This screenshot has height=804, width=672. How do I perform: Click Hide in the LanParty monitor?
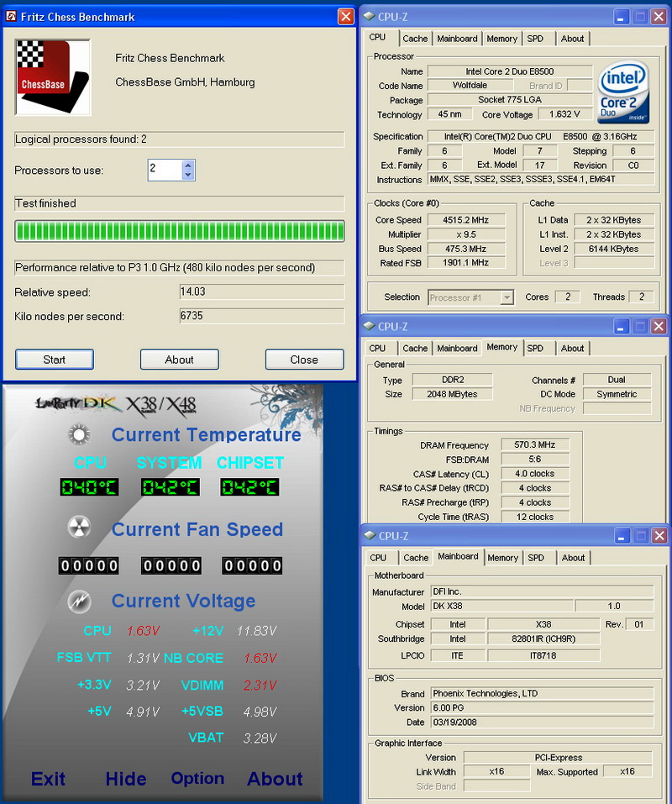[126, 779]
